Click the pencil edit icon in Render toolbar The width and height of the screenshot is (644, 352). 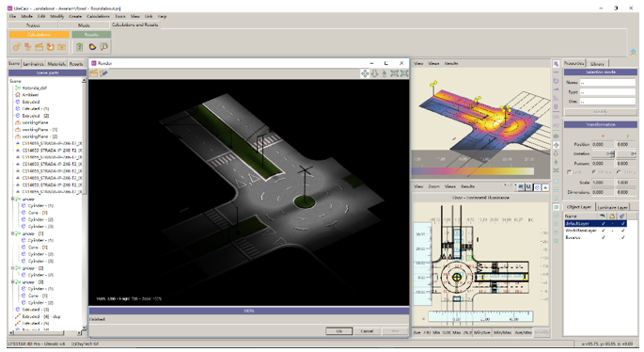[x=103, y=73]
